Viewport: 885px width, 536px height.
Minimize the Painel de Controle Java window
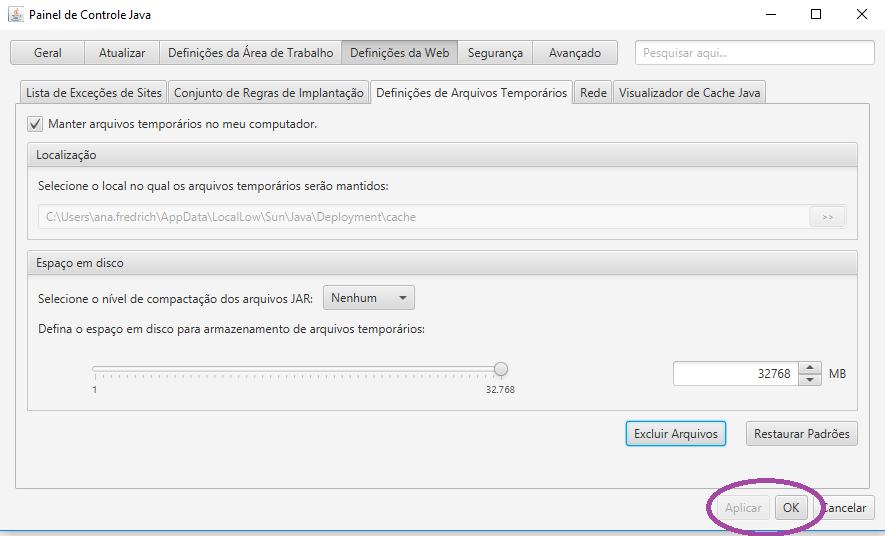tap(771, 15)
